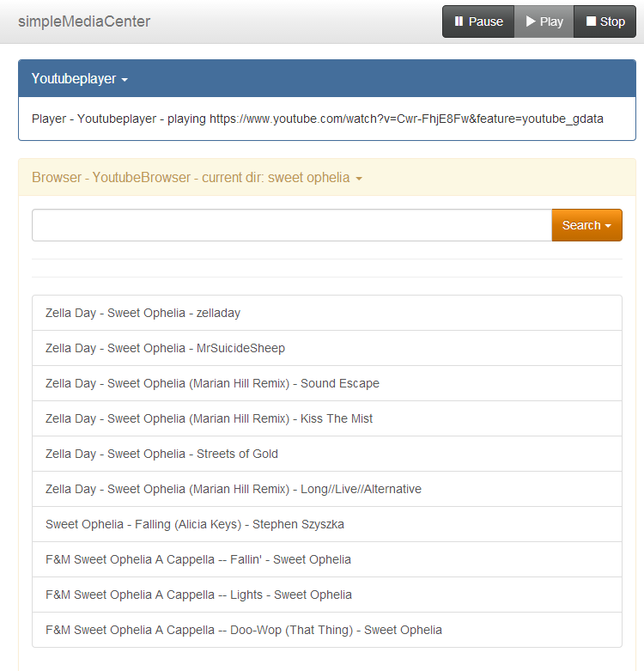Select 'Sweet Ophelia - Streets of Gold' entry
Image resolution: width=644 pixels, height=671 pixels.
point(327,454)
